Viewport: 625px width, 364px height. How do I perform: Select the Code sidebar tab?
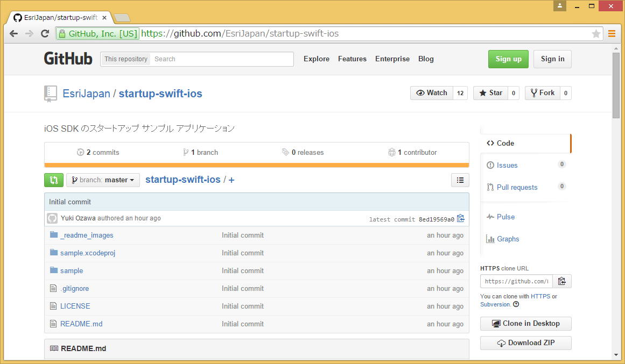coord(526,144)
